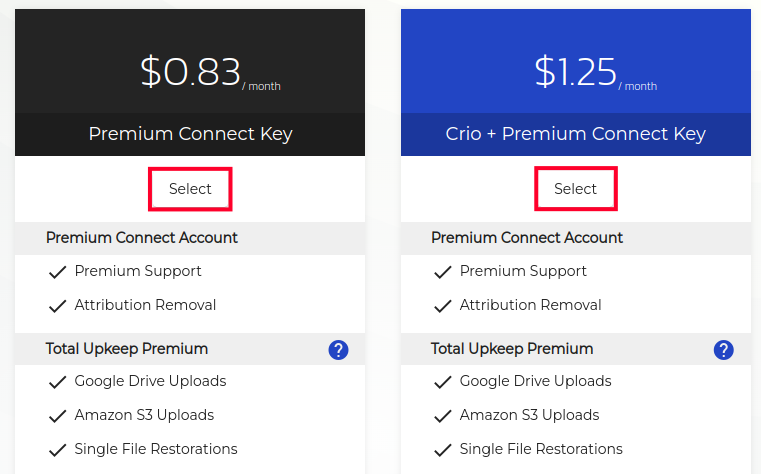Click the Attribution Removal checkmark in the $0.83 plan

tap(56, 306)
